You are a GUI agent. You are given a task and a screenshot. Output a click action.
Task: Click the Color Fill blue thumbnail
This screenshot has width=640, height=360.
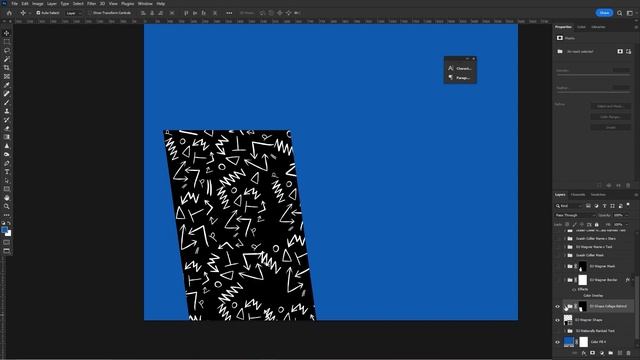(569, 342)
